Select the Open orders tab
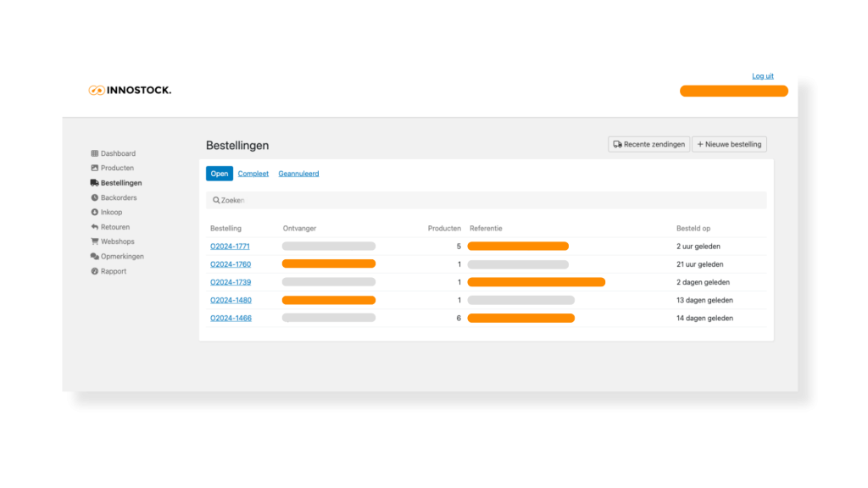 coord(220,174)
